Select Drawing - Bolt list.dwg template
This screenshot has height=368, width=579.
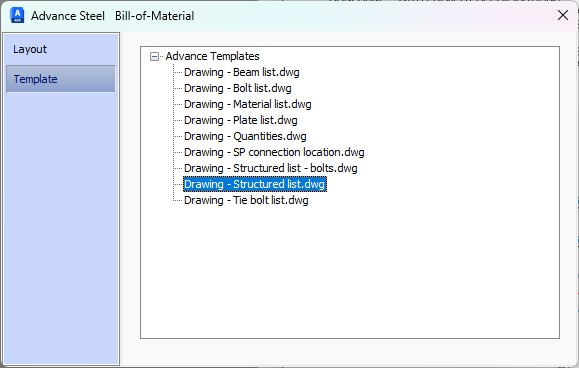point(237,88)
